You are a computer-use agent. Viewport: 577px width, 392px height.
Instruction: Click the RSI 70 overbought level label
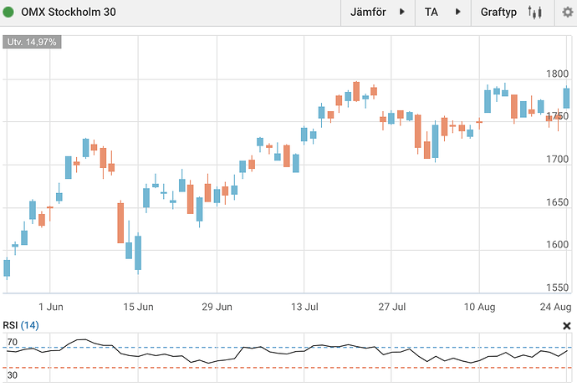(13, 343)
